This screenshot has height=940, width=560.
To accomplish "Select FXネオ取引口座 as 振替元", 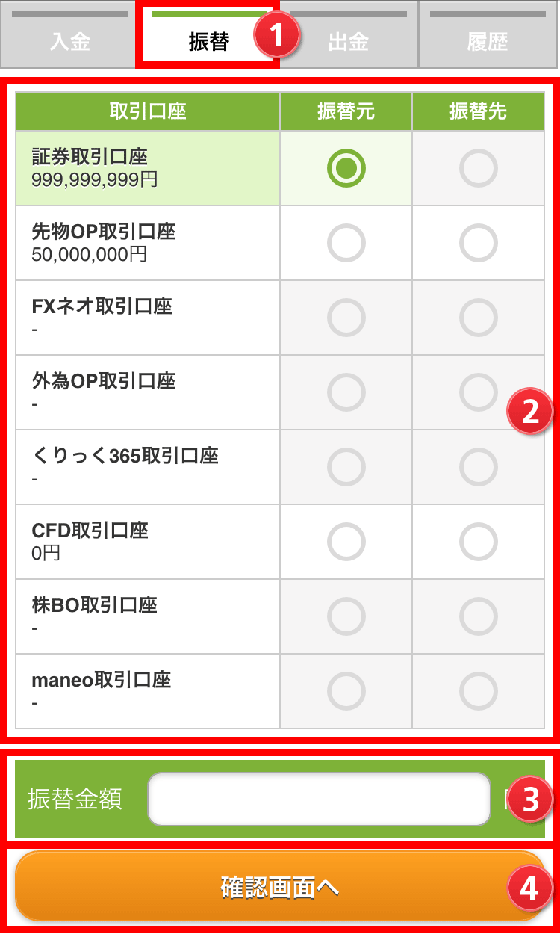I will (346, 318).
